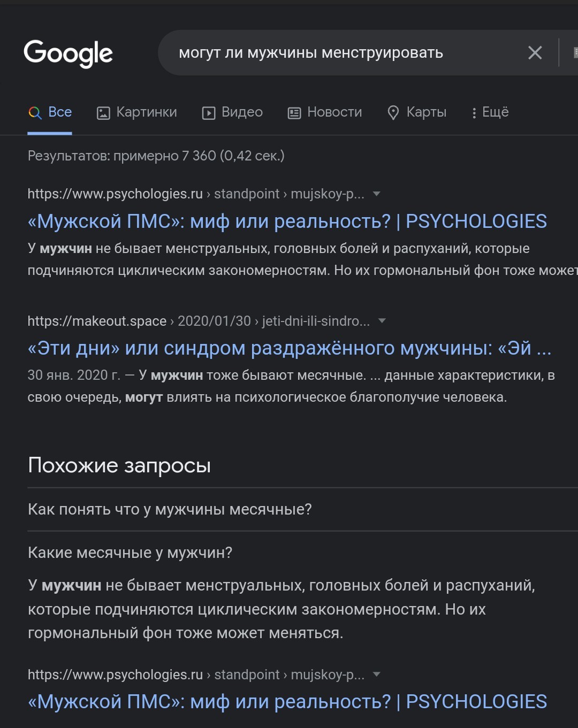The width and height of the screenshot is (578, 728).
Task: Click the Картинки image icon
Action: (103, 113)
